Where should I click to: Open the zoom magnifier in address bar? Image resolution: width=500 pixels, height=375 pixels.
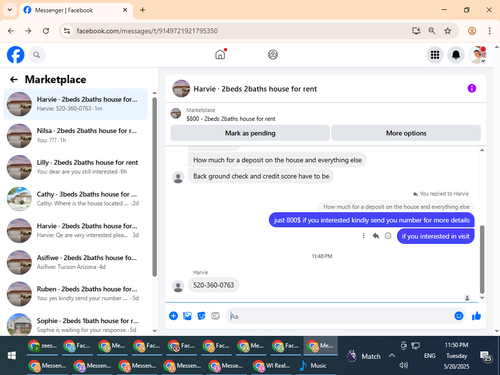point(432,31)
